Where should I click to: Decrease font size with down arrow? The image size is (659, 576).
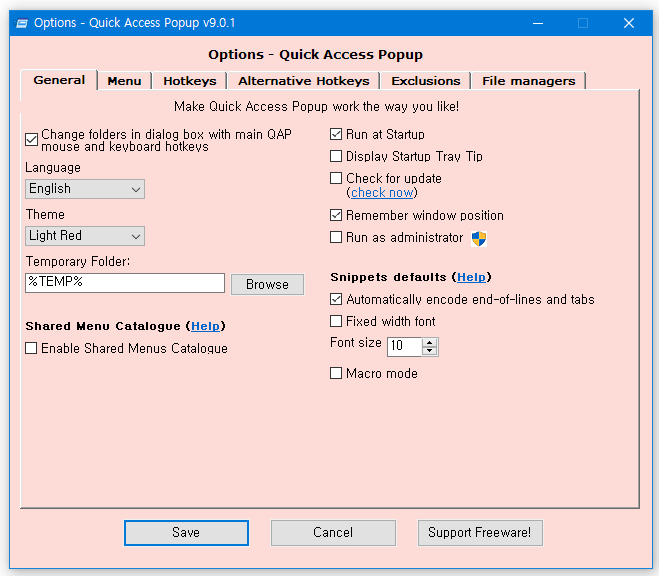[430, 351]
